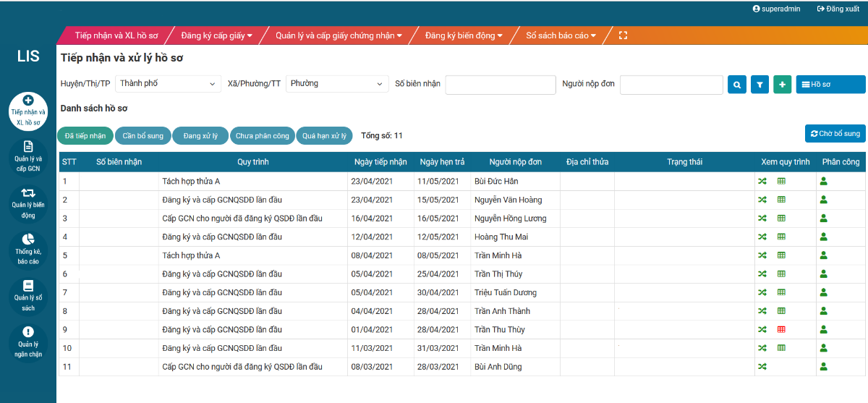Click the Chờ bổ sung button
The height and width of the screenshot is (403, 868).
[835, 134]
